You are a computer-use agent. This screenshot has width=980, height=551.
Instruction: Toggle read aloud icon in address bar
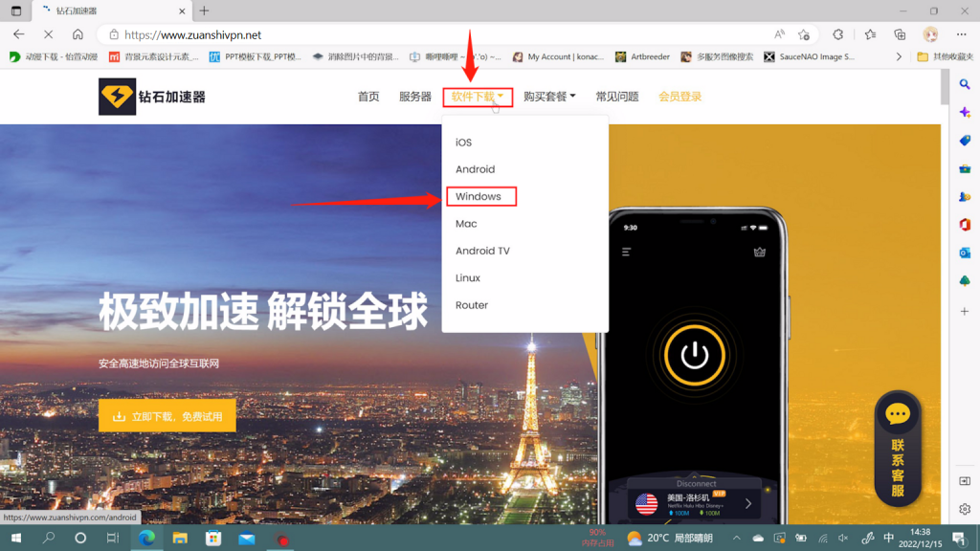tap(779, 34)
